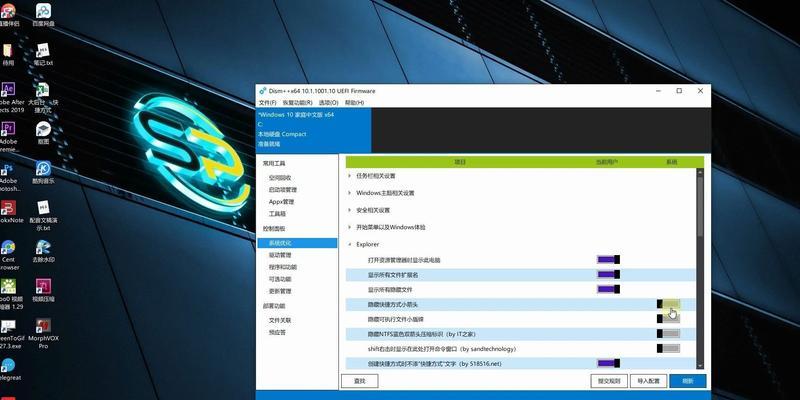Select 程序和功能 in the sidebar
Viewport: 800px width, 400px height.
(283, 267)
